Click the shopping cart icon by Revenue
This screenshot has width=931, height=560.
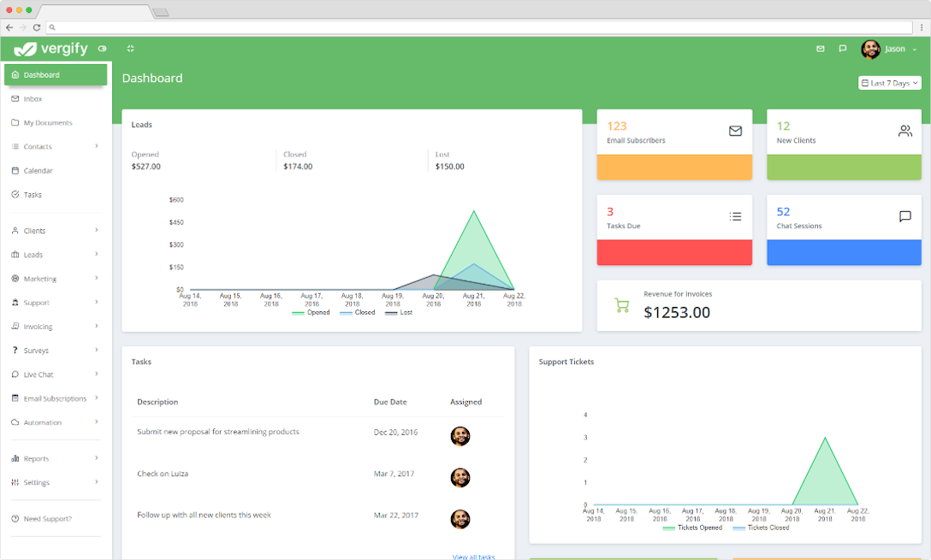pos(622,305)
